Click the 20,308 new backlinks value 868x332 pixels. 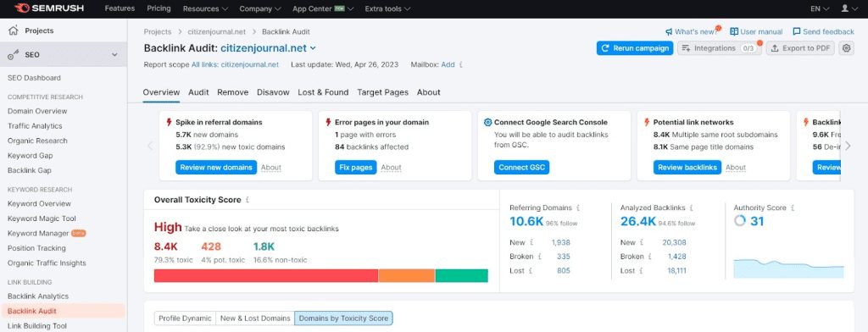674,242
